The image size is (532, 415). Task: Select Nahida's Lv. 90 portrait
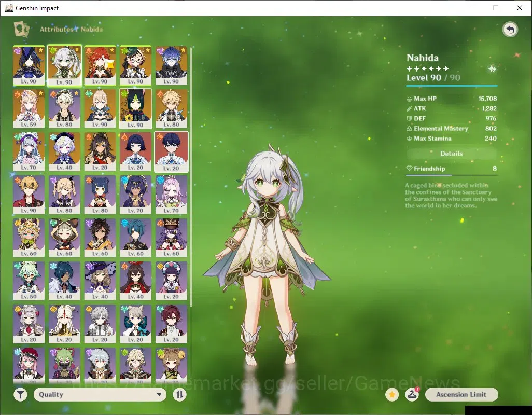pos(64,65)
